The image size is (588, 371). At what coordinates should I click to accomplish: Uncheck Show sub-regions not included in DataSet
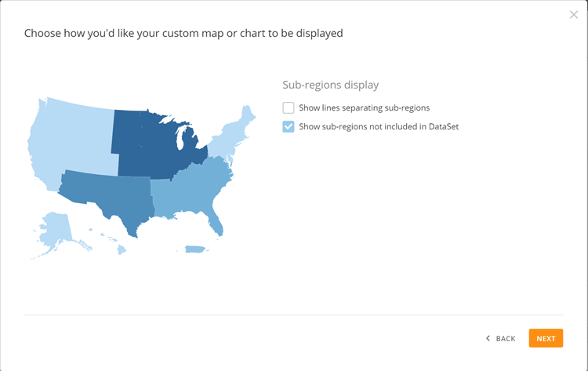[x=289, y=126]
